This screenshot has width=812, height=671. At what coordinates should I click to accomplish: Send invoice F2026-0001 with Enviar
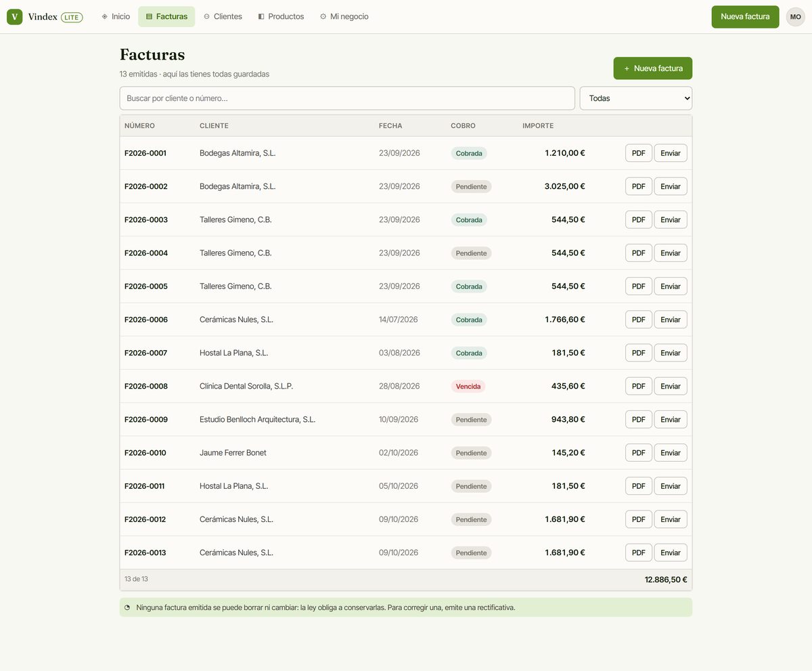[671, 153]
